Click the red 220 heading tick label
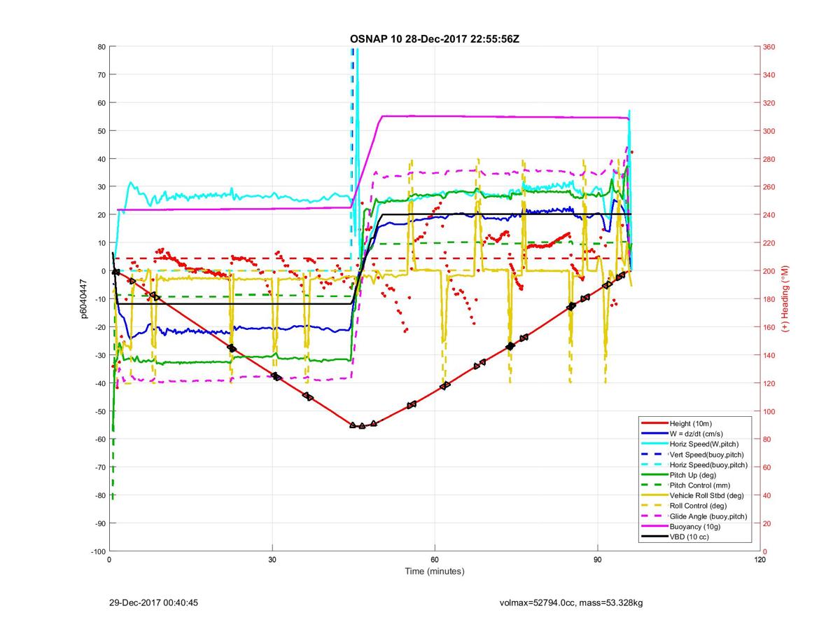Image resolution: width=840 pixels, height=620 pixels. 769,243
